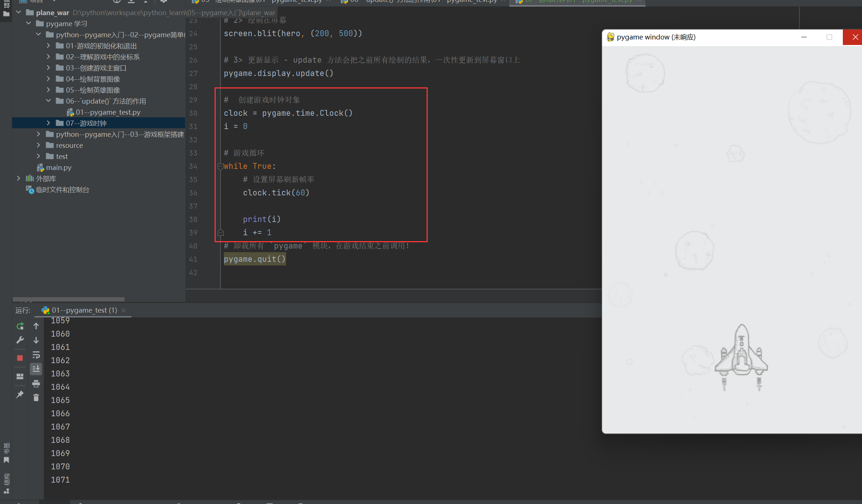Click the hero plane image in pygame window
Viewport: 862px width, 504px height.
coord(741,357)
